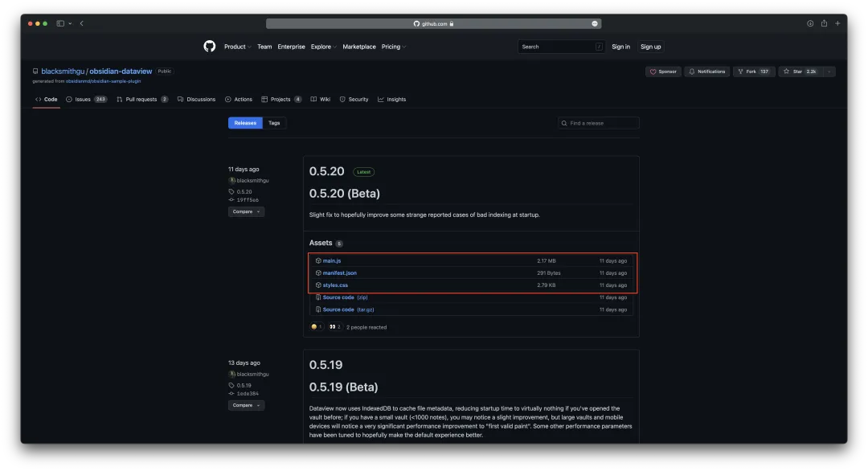Open the Product menu
The image size is (868, 471).
coord(237,47)
